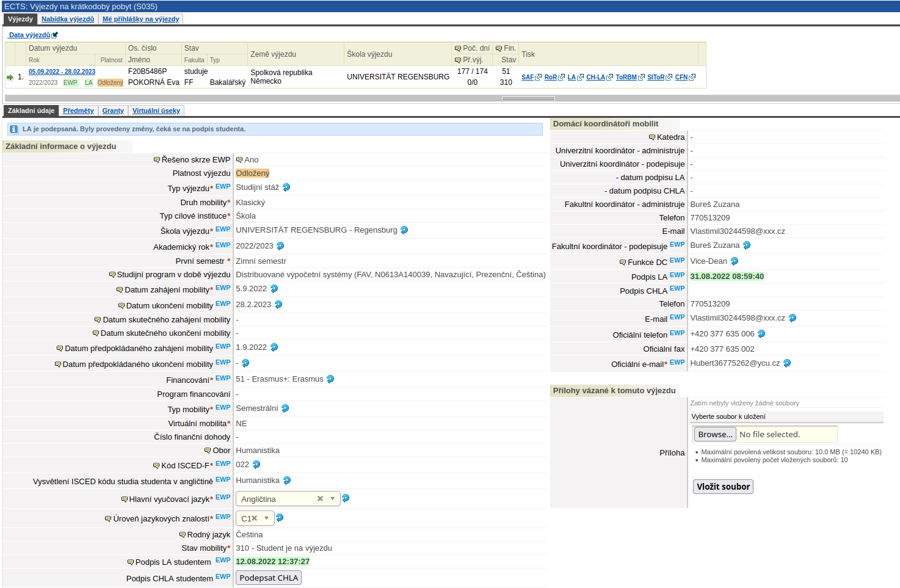Open the ToRBM print link
Screen dimensions: 900x588
[626, 78]
